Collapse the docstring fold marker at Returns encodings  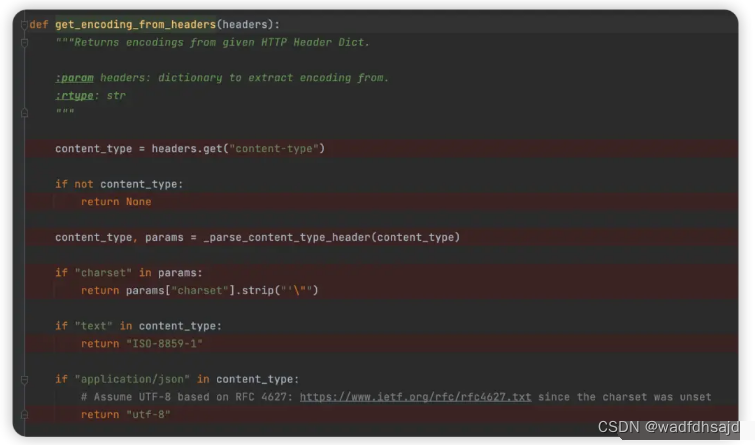coord(24,43)
